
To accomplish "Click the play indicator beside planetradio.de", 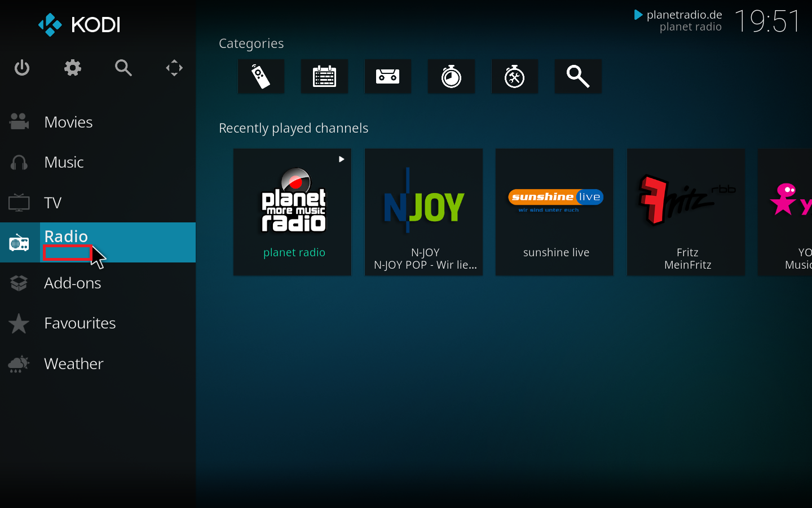I will pyautogui.click(x=638, y=15).
